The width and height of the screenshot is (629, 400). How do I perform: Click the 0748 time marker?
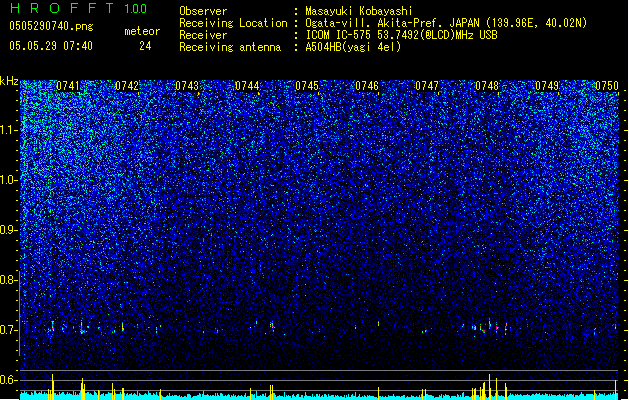tap(487, 86)
